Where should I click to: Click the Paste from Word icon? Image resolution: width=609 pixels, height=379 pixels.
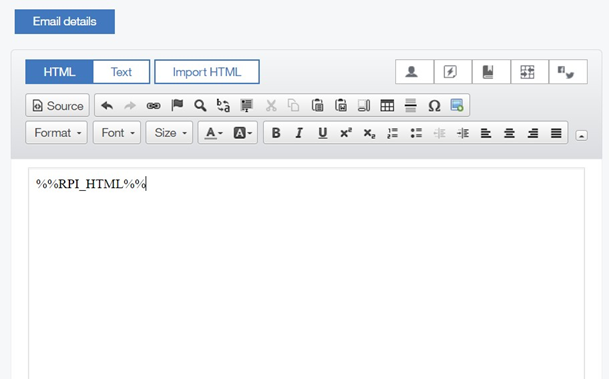coord(364,105)
